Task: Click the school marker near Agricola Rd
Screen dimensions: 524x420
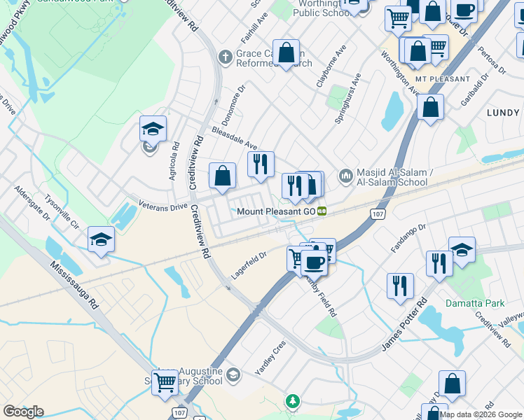Action: point(153,131)
